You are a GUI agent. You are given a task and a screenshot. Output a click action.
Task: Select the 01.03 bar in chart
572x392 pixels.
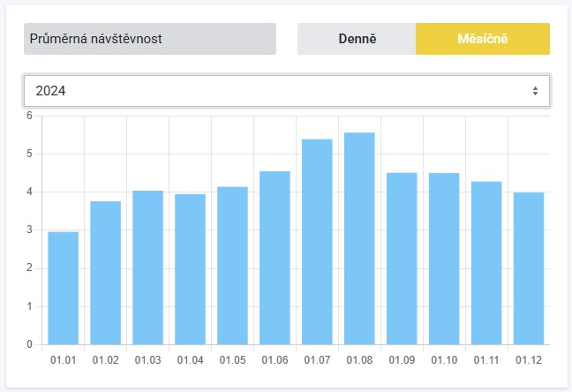coord(147,268)
